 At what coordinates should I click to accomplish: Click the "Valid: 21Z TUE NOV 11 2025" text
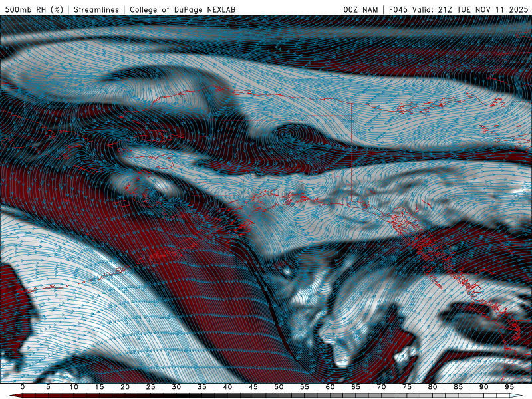(470, 9)
